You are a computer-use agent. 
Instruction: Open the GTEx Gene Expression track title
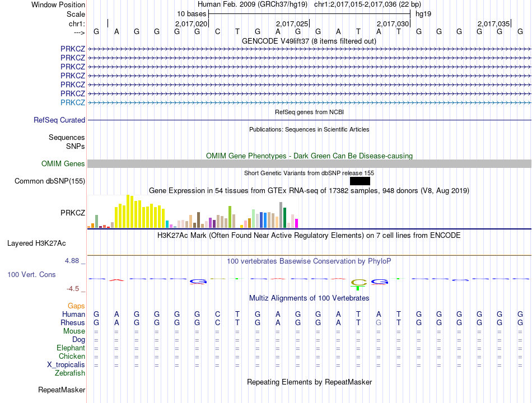click(309, 191)
